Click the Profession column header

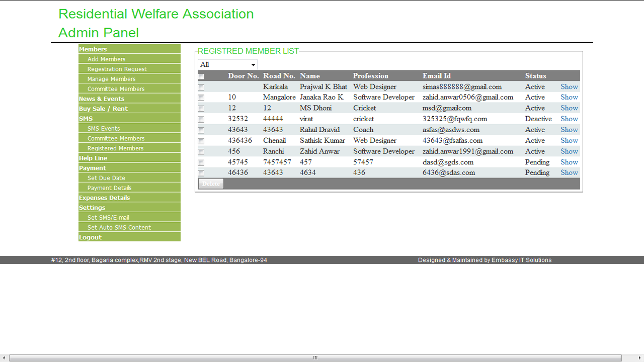click(371, 76)
